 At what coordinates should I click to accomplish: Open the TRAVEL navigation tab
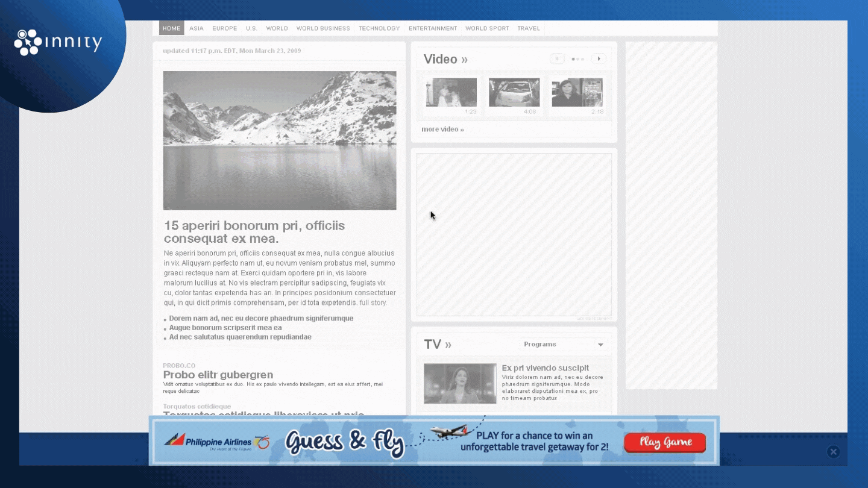point(529,28)
